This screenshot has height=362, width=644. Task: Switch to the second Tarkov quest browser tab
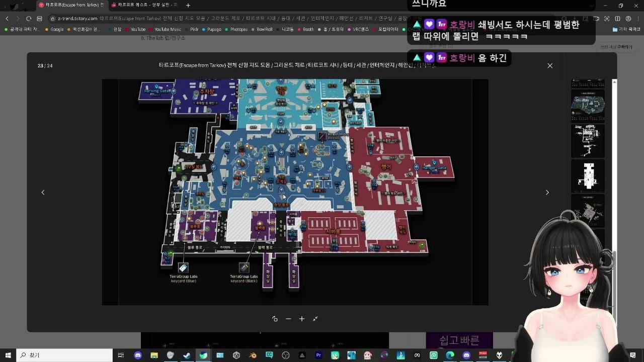click(144, 5)
